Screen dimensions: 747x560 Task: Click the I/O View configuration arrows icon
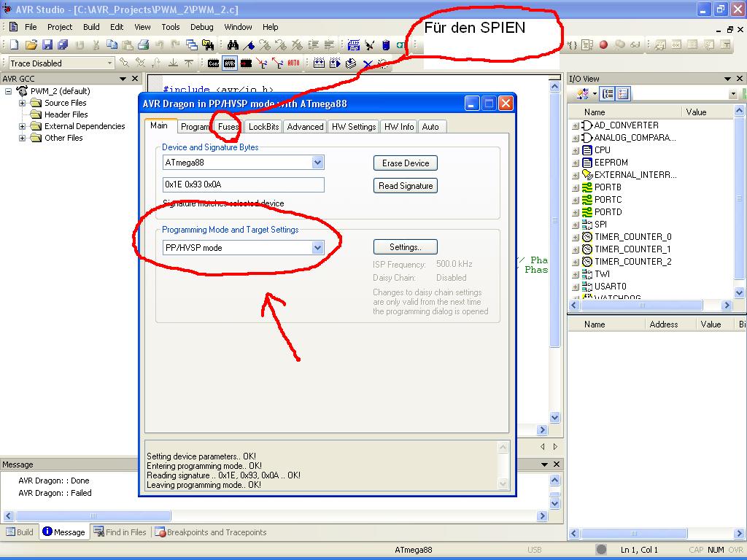[x=583, y=94]
